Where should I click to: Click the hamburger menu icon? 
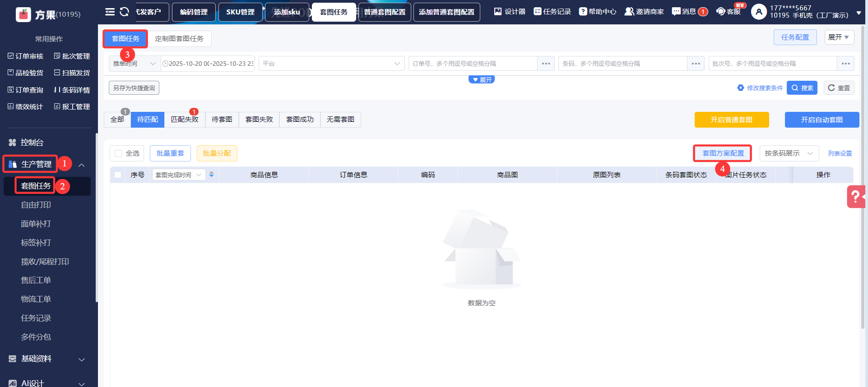pyautogui.click(x=110, y=12)
